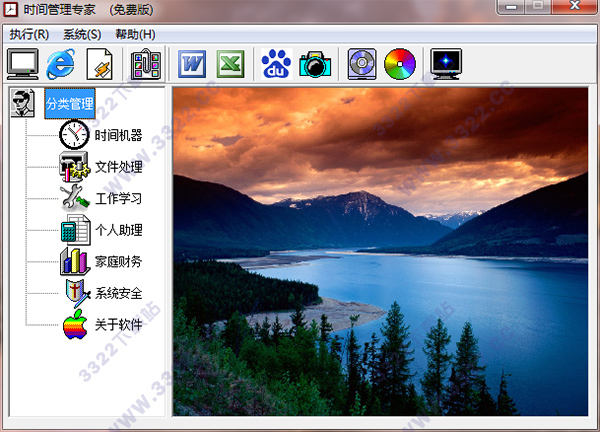
Task: Select 家庭财务 in the tree
Action: tap(119, 262)
